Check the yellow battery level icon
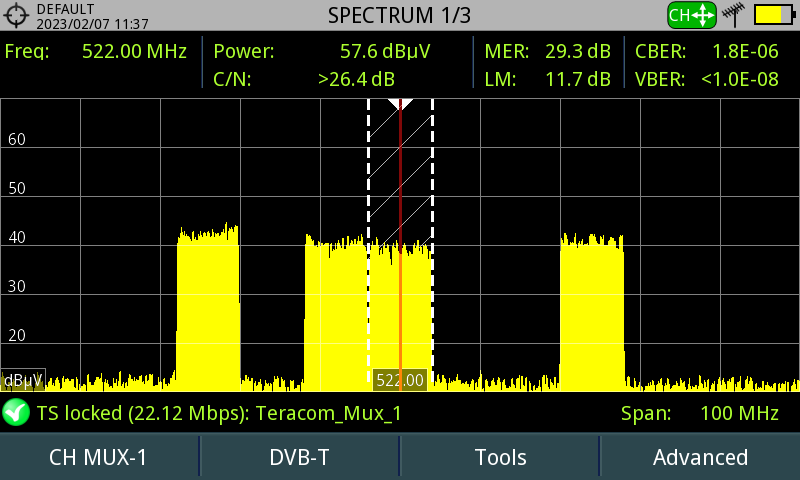Viewport: 800px width, 480px height. pyautogui.click(x=774, y=15)
